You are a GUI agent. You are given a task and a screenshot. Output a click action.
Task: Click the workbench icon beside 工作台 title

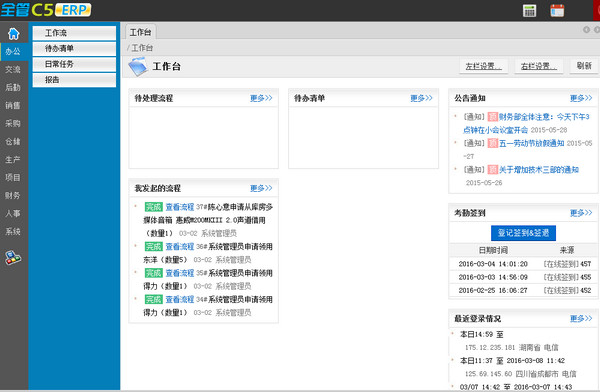(x=138, y=66)
